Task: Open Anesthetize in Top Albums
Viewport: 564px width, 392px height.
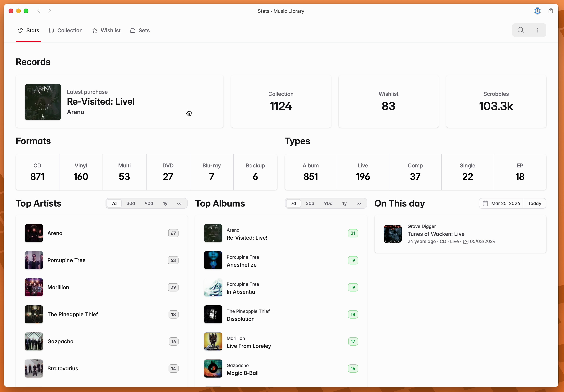Action: 281,260
